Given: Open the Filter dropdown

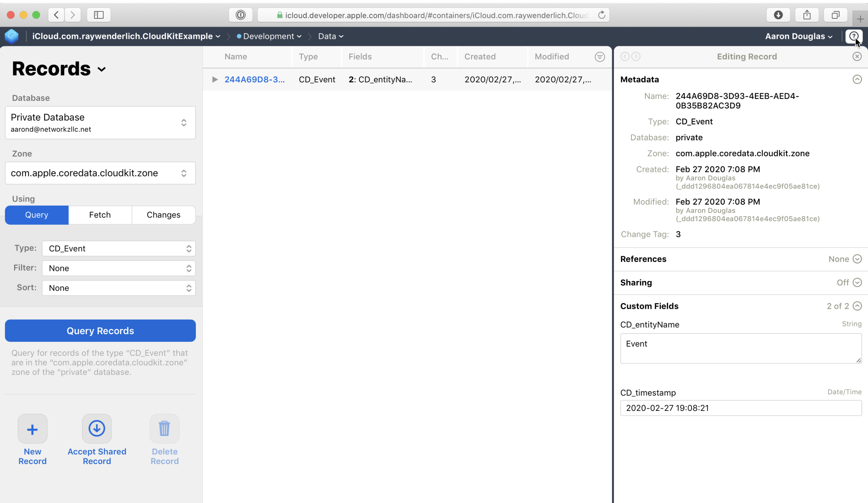Looking at the screenshot, I should point(119,269).
